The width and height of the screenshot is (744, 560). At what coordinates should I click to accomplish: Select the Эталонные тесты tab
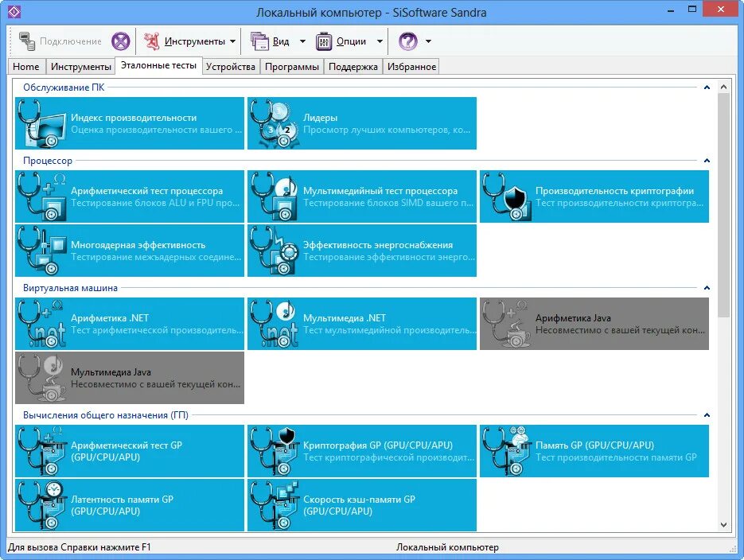(158, 65)
